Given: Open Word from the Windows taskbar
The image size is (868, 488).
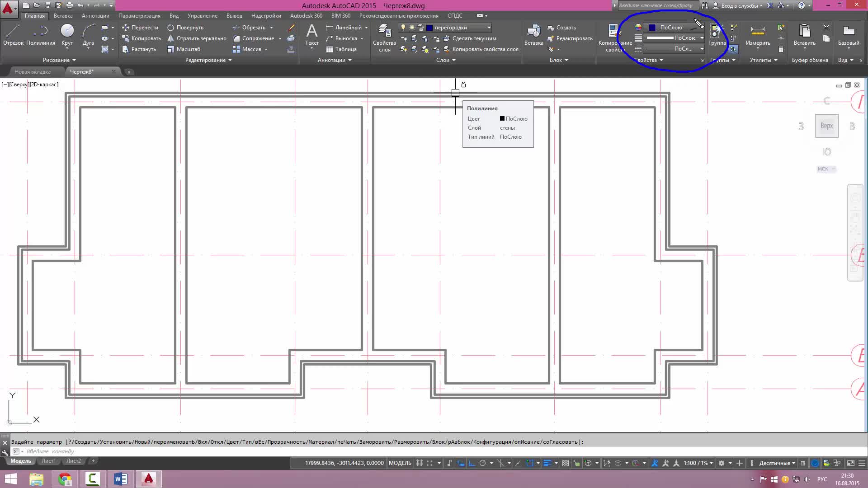Looking at the screenshot, I should tap(120, 479).
